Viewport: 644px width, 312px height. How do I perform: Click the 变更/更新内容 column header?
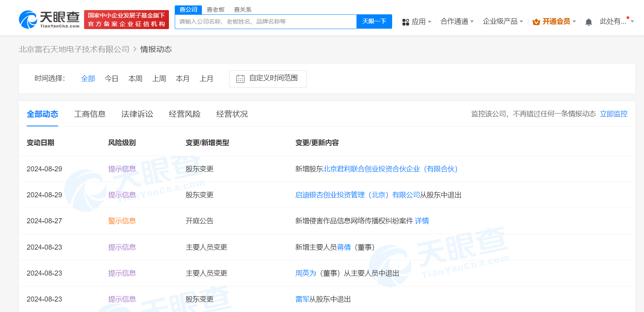click(x=317, y=143)
